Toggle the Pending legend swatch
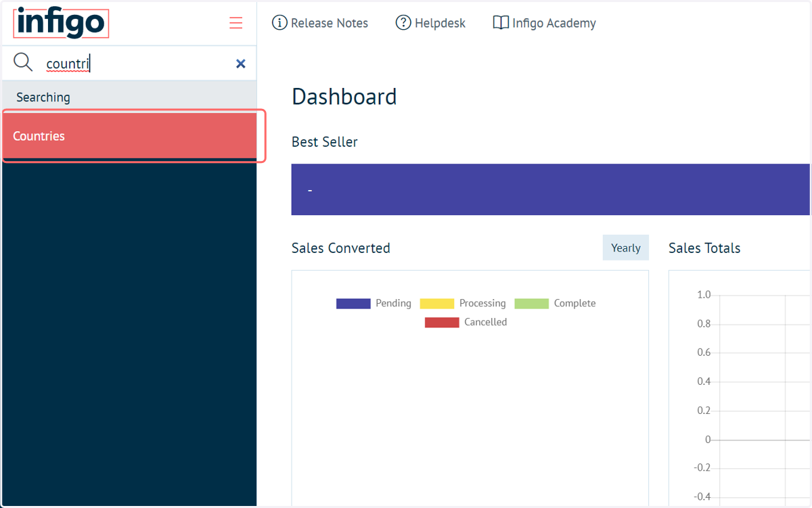Screen dimensions: 812x508 pos(353,304)
